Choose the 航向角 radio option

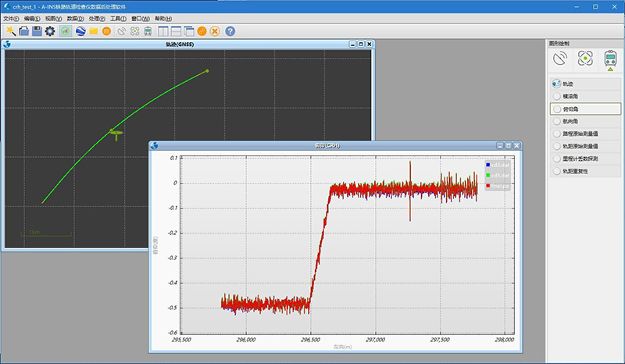click(557, 121)
